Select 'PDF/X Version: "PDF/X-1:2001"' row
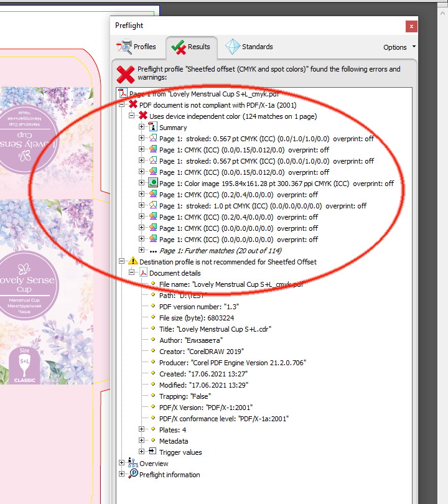448x504 pixels. 206,408
